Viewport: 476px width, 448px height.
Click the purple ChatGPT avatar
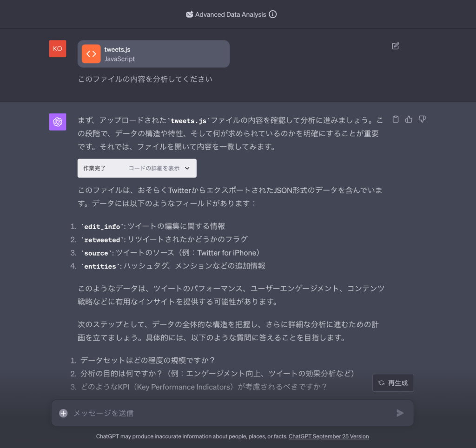[x=58, y=122]
